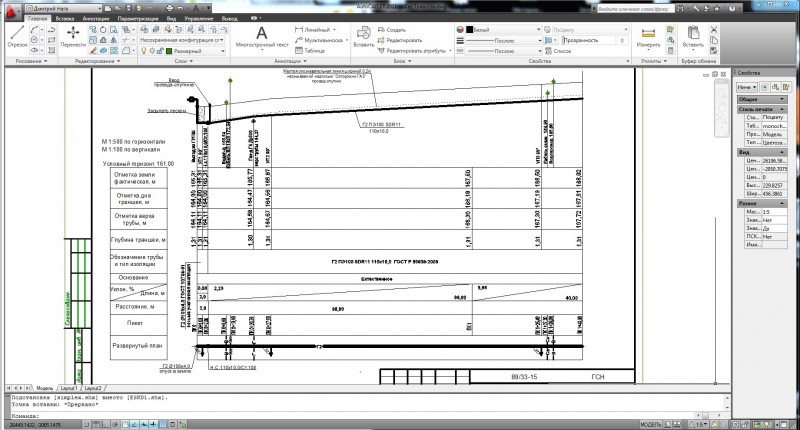This screenshot has height=430, width=800.
Task: Open the linetype Послою dropdown
Action: [x=503, y=51]
